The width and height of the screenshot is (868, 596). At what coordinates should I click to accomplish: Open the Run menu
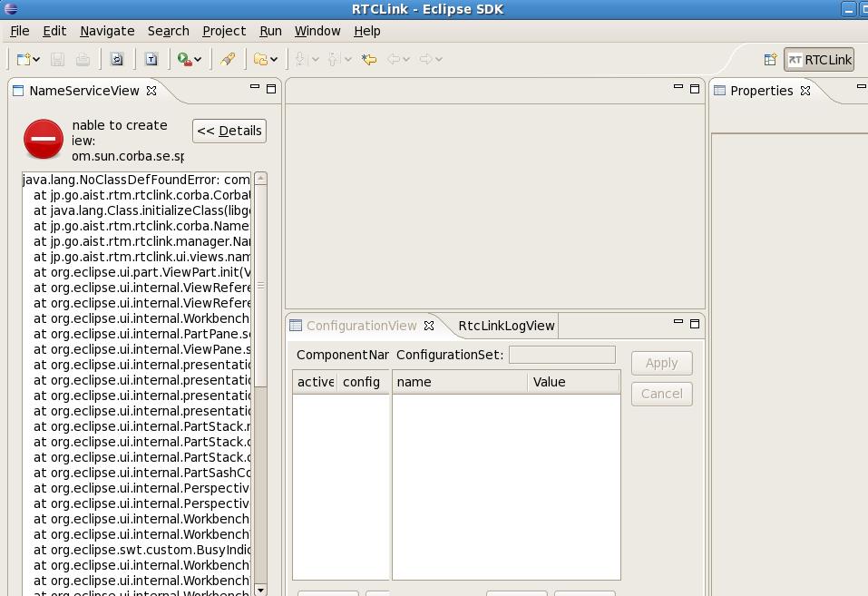[270, 31]
